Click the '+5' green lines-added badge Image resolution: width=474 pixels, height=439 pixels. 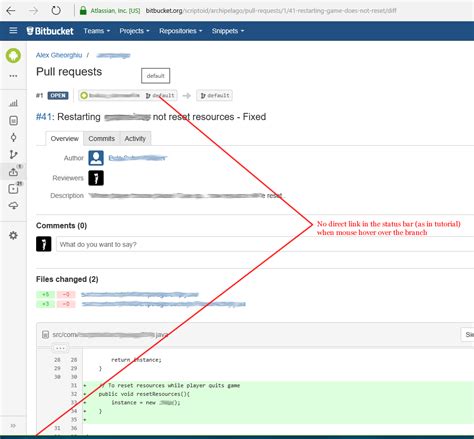pos(45,295)
